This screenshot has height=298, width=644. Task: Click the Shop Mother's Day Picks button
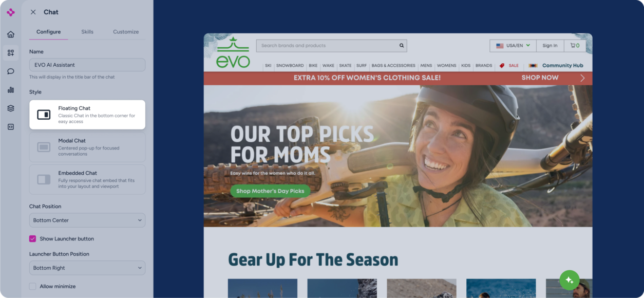270,191
